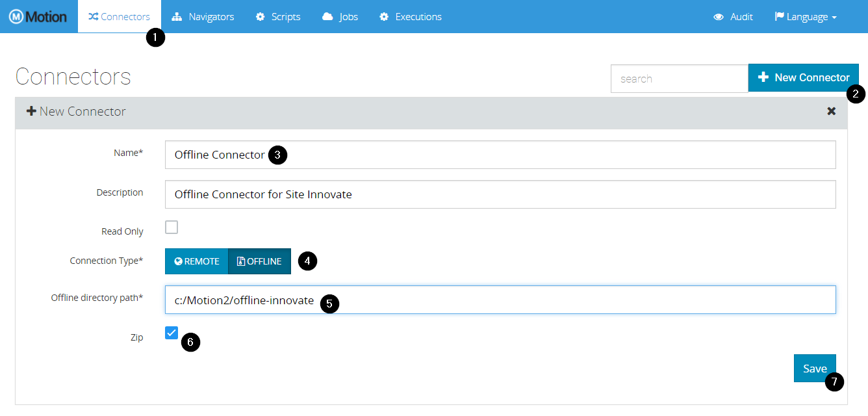
Task: Click the Zip label
Action: coord(137,338)
